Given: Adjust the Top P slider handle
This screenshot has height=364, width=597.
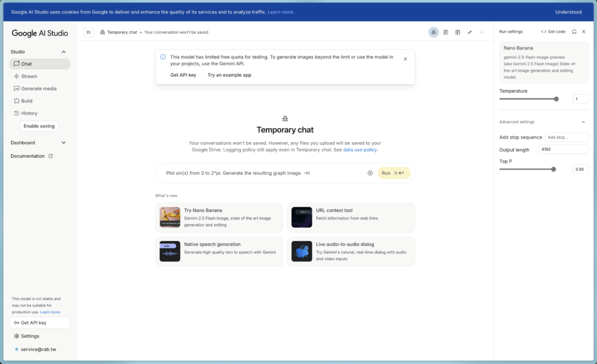Looking at the screenshot, I should pos(553,169).
